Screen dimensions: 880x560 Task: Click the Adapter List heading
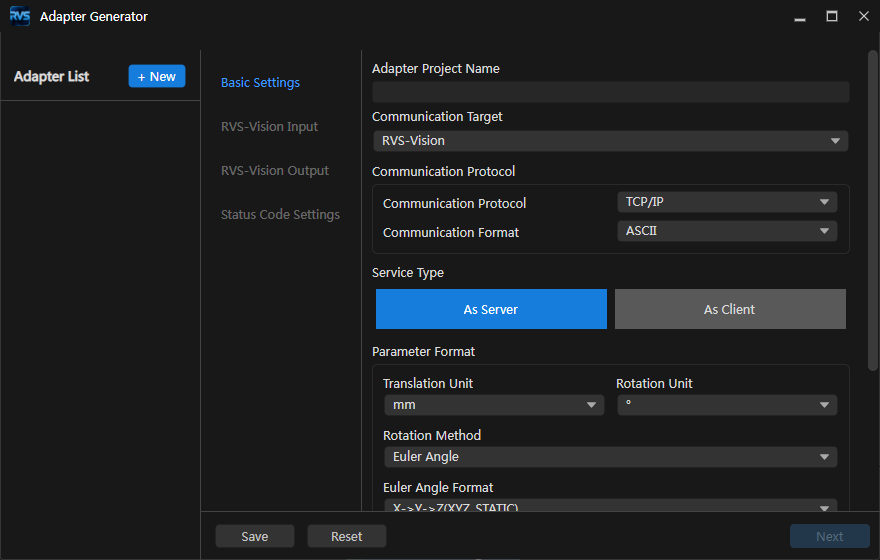(51, 76)
